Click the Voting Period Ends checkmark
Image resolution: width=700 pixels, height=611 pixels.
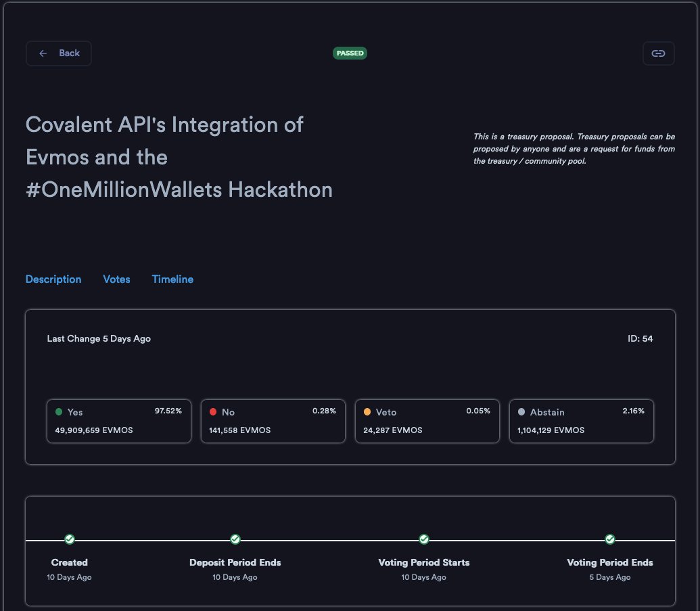[x=610, y=539]
